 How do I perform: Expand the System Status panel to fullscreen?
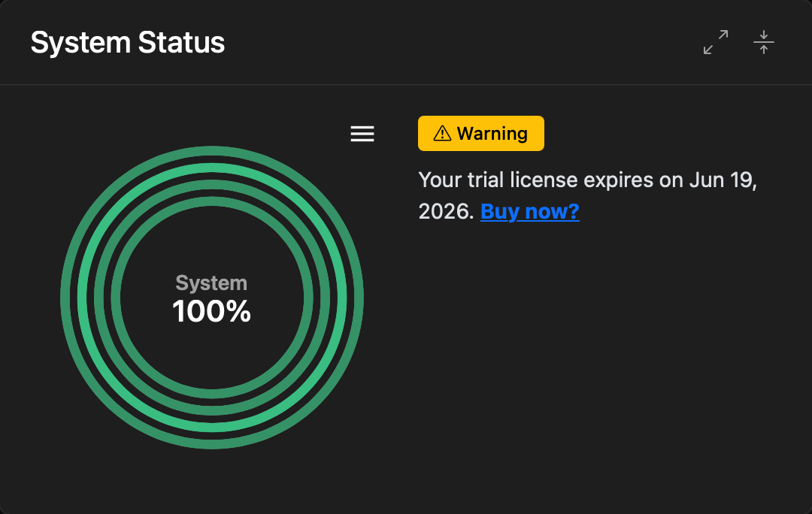tap(716, 42)
